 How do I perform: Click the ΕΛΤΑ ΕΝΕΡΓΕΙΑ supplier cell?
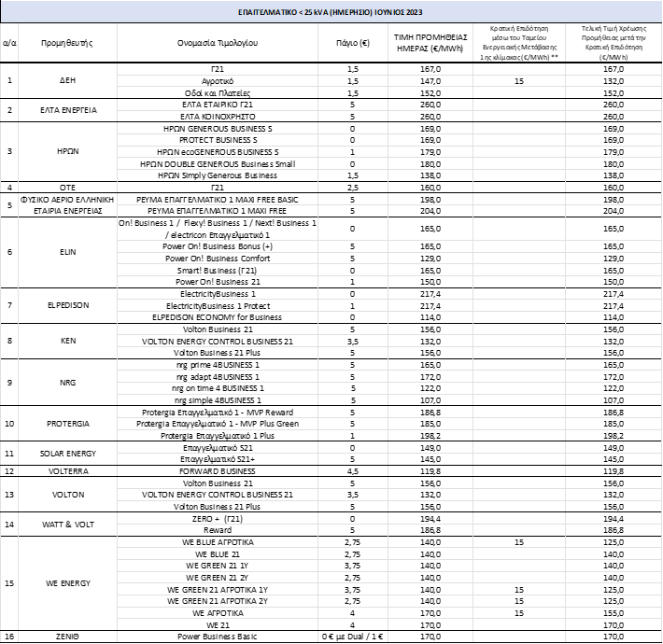click(68, 110)
